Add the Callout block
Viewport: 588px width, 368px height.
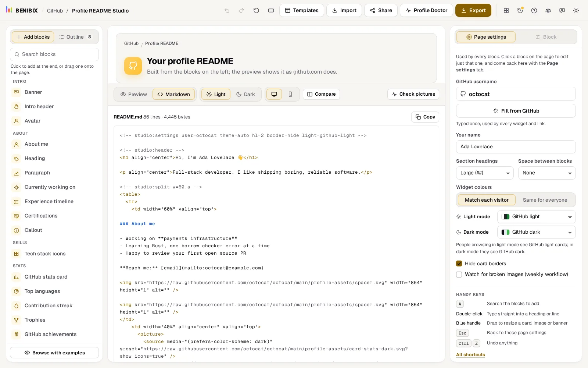click(x=54, y=230)
